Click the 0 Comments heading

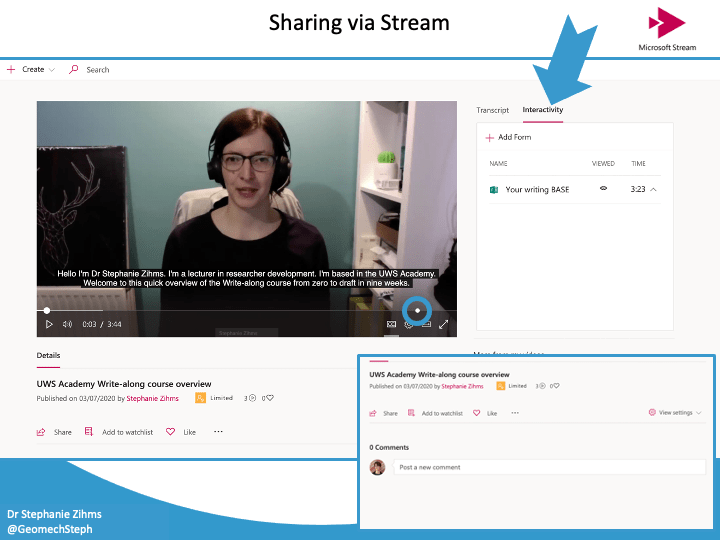389,447
